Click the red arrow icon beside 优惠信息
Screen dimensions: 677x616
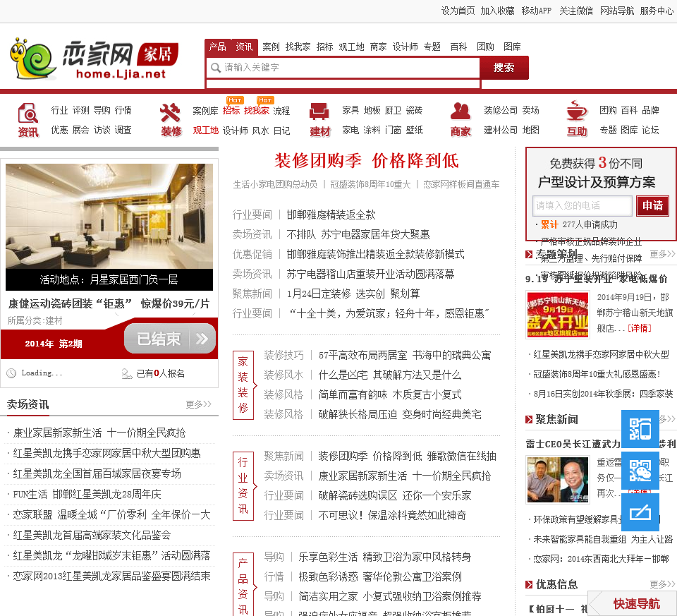point(529,584)
